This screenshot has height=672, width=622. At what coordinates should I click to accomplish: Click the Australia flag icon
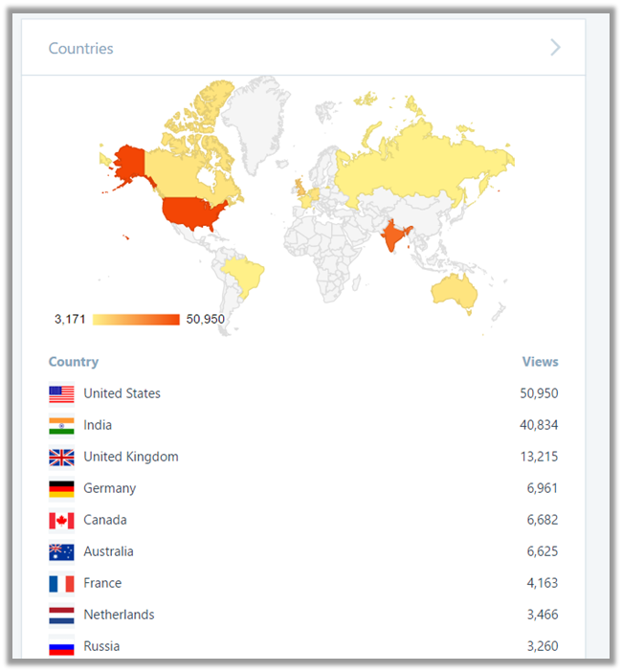tap(61, 551)
